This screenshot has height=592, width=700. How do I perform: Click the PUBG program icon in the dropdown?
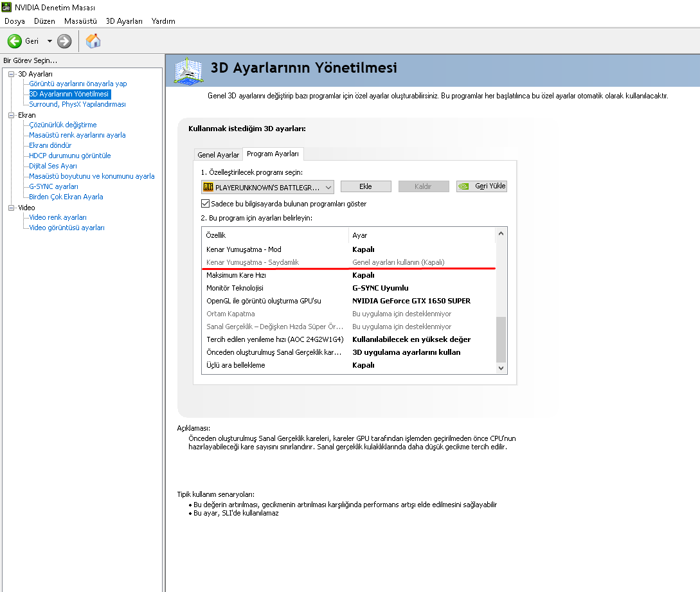coord(208,187)
